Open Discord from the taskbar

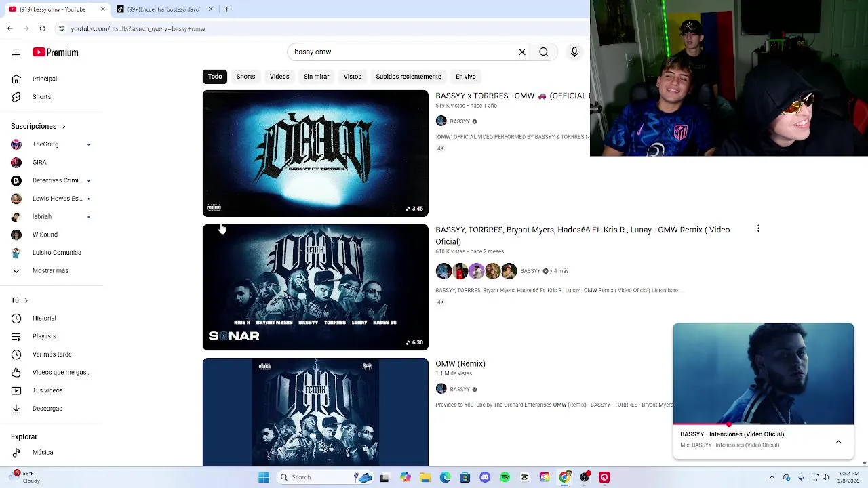[485, 477]
